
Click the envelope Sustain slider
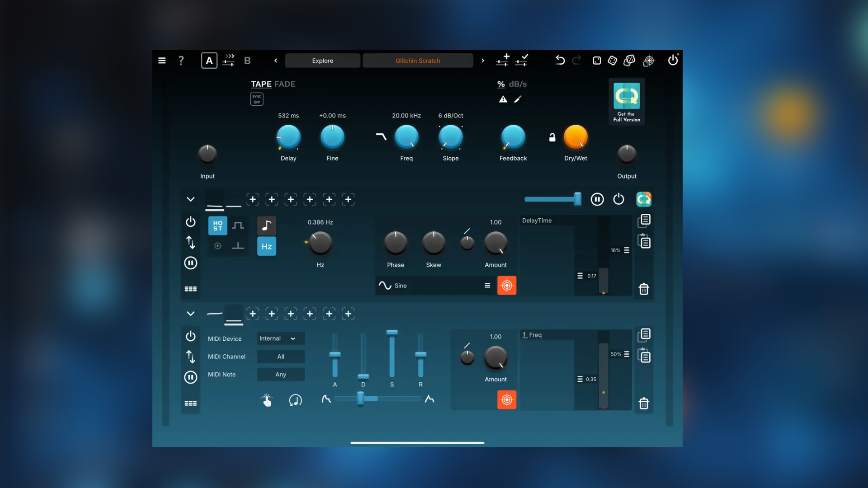[x=392, y=355]
